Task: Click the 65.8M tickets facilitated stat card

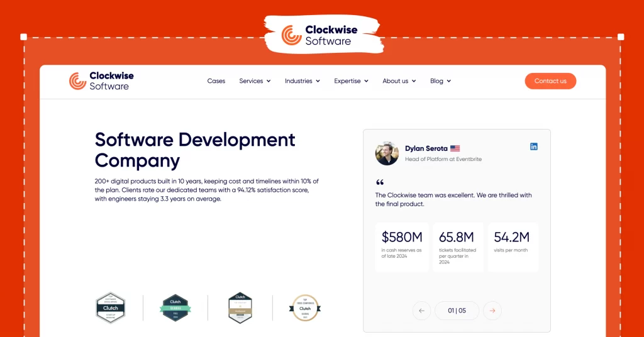Action: tap(458, 247)
